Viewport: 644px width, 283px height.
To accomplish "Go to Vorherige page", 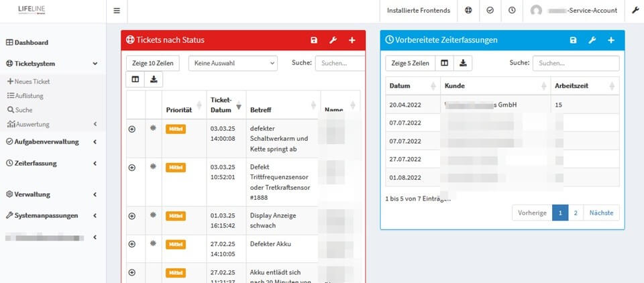I will point(532,213).
